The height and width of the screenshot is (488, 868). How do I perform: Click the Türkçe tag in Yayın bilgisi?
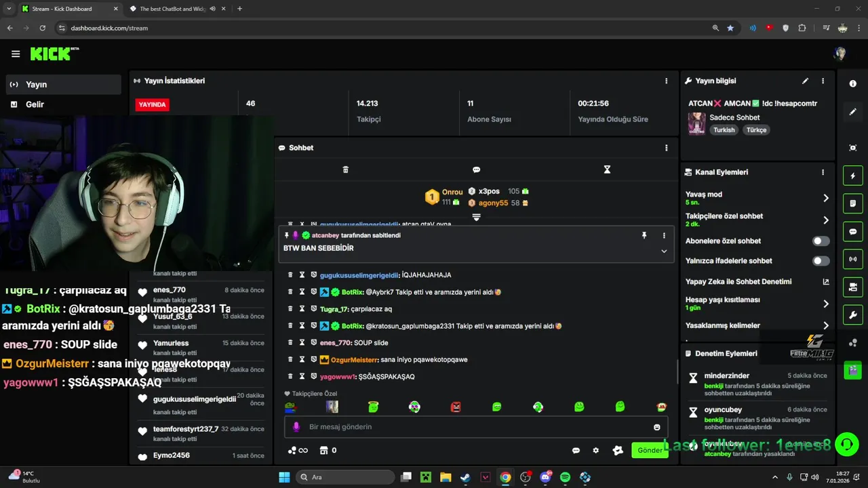pyautogui.click(x=756, y=130)
